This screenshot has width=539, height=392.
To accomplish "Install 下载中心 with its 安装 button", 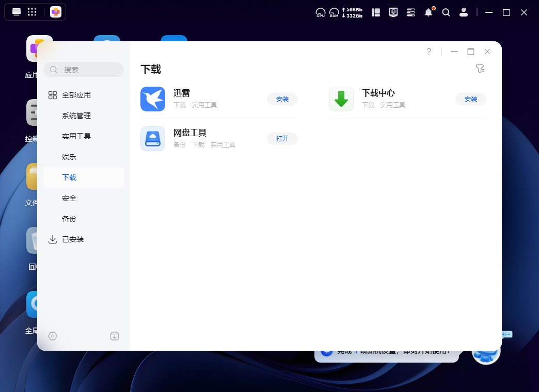I will pos(471,99).
